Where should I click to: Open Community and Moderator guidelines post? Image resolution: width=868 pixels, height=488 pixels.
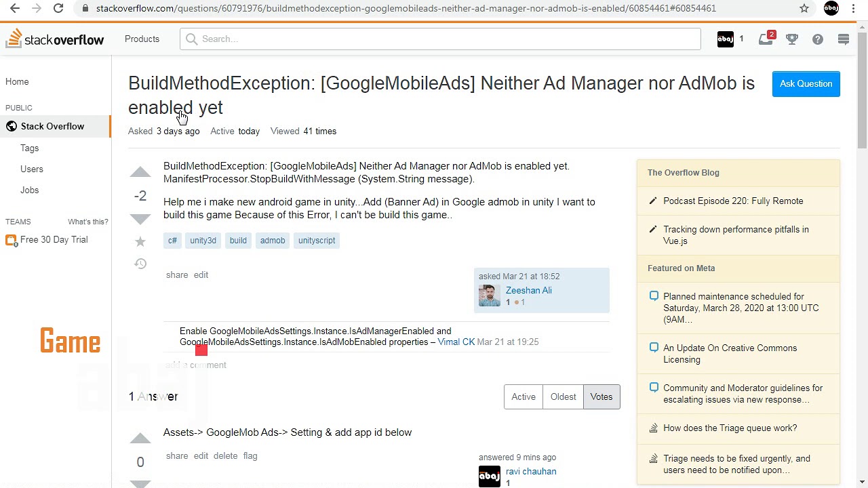pyautogui.click(x=743, y=393)
